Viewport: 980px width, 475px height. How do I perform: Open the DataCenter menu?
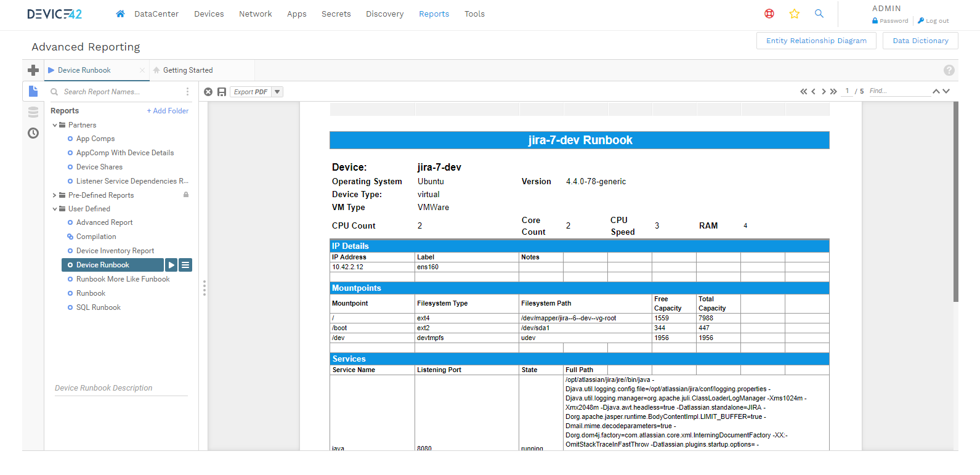pos(156,14)
